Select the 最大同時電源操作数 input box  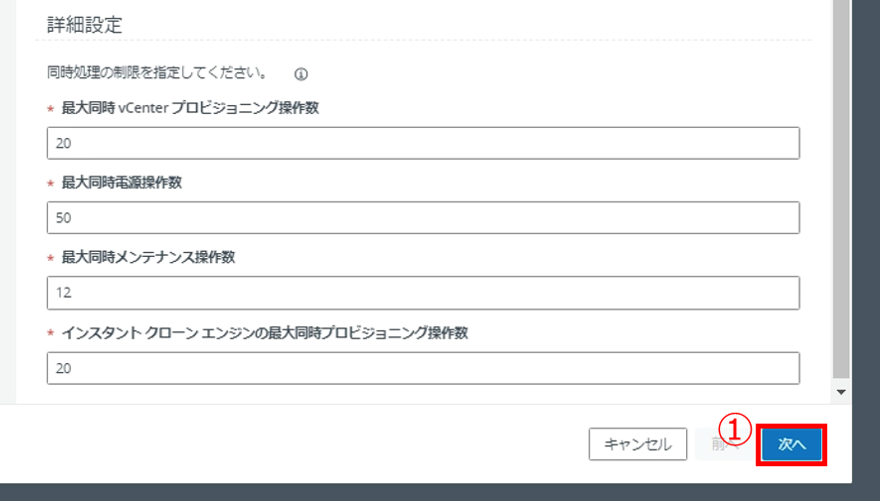(423, 218)
